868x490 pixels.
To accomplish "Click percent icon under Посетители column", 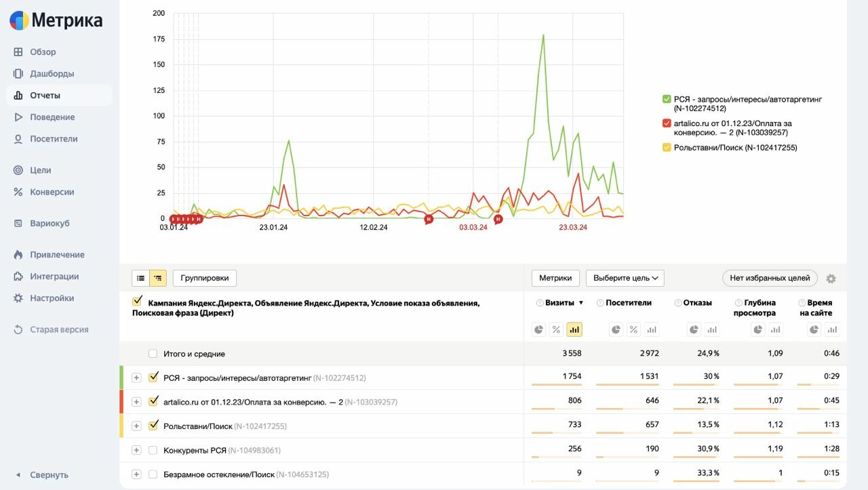I will click(633, 329).
